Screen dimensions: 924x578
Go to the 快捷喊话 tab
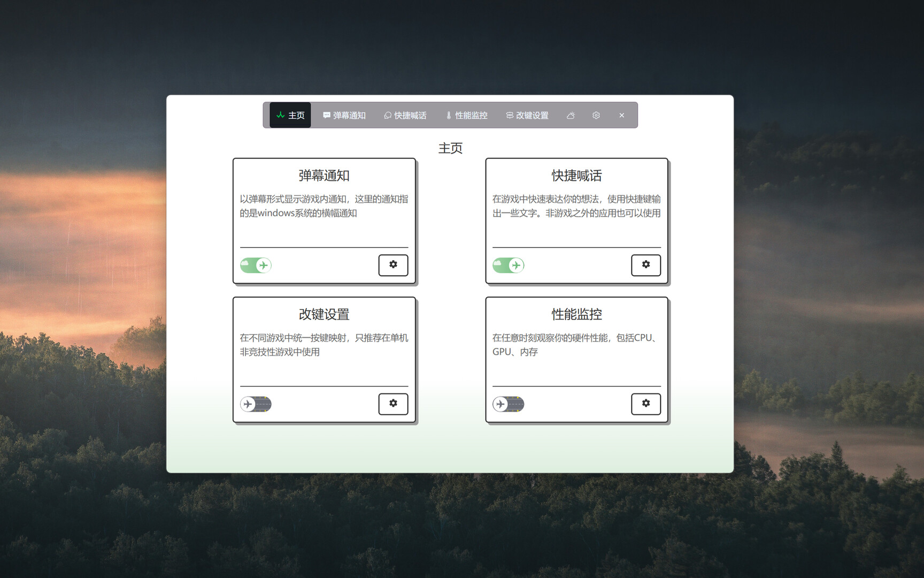[405, 116]
